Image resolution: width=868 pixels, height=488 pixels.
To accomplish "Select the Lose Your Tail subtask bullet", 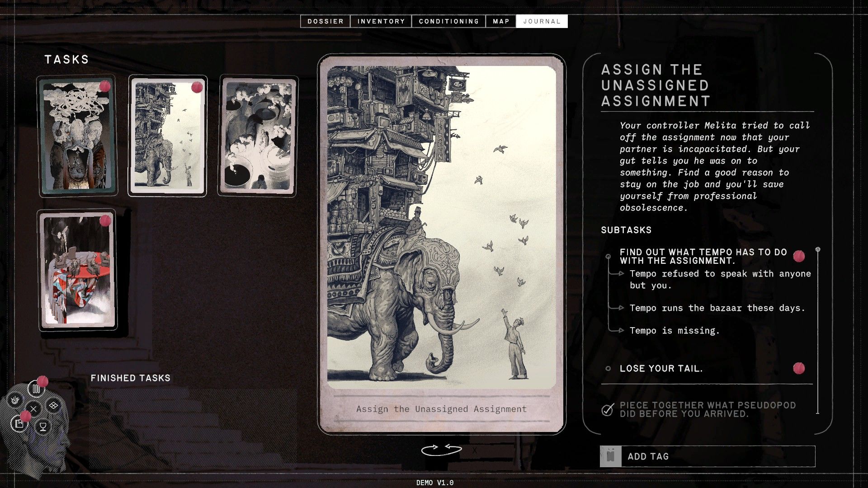I will pos(608,369).
